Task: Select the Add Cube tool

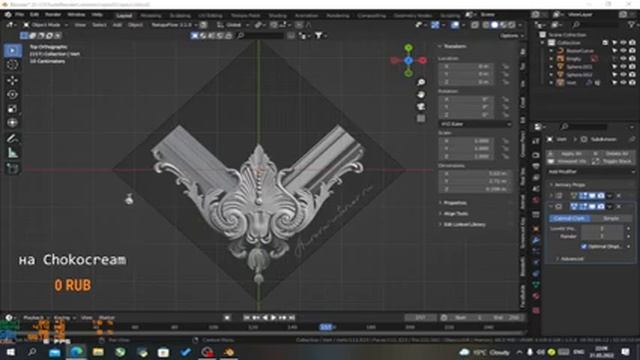Action: point(13,168)
